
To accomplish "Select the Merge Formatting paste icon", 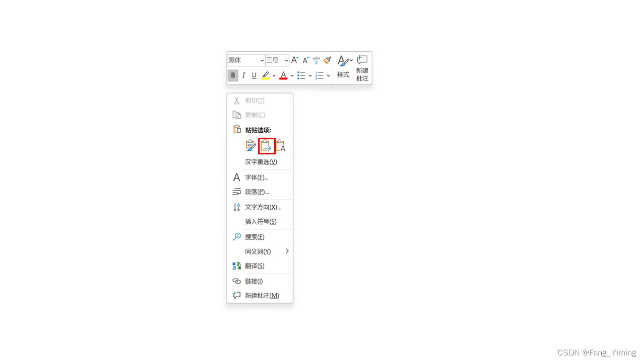I will pos(266,145).
